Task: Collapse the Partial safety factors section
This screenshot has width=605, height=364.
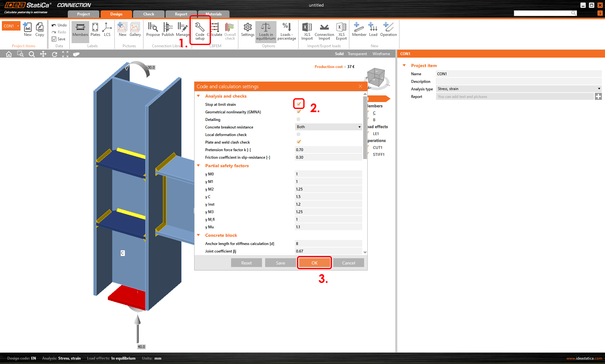Action: [199, 166]
